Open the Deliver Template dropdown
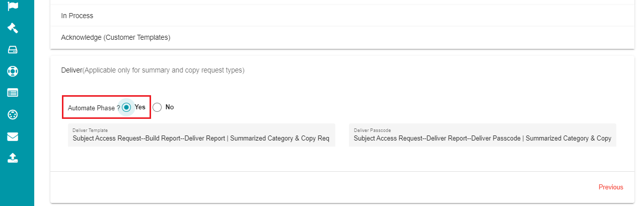The width and height of the screenshot is (644, 206). tap(201, 135)
